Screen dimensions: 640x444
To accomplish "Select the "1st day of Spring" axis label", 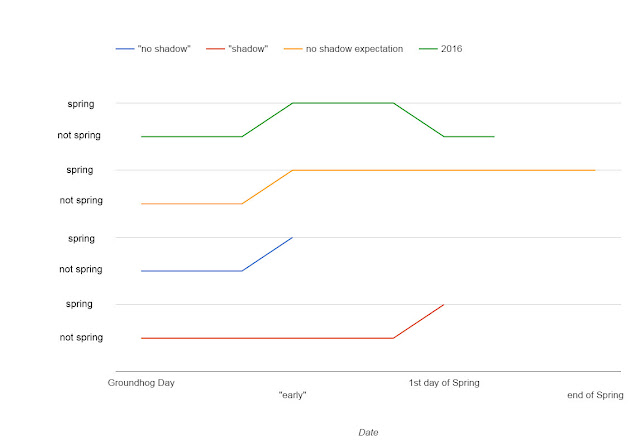I will (444, 382).
